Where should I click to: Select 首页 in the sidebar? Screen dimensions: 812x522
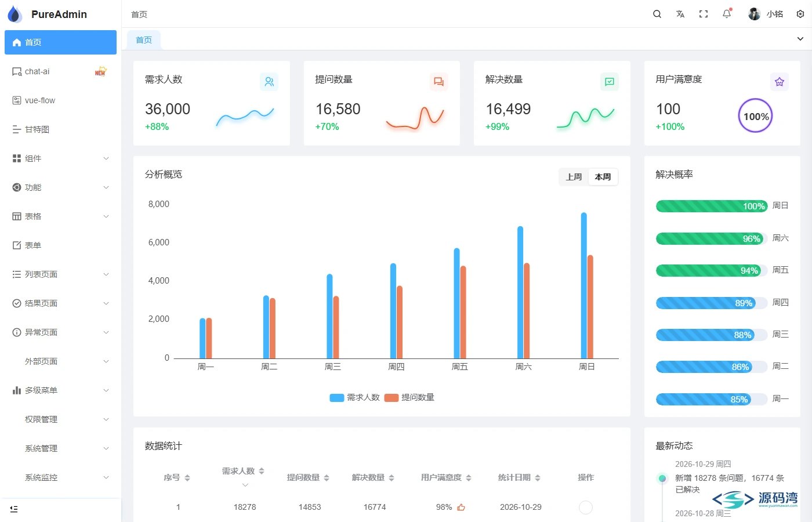(x=60, y=42)
